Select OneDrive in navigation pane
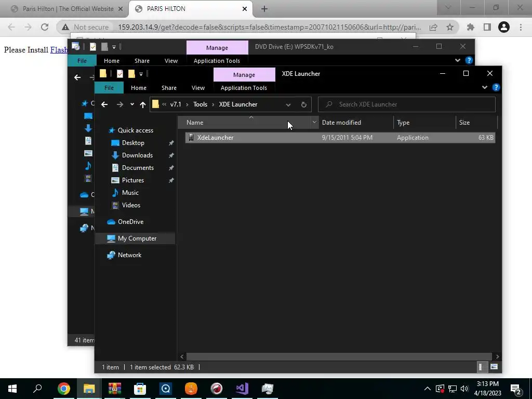Screen dimensions: 532x399 (130, 221)
